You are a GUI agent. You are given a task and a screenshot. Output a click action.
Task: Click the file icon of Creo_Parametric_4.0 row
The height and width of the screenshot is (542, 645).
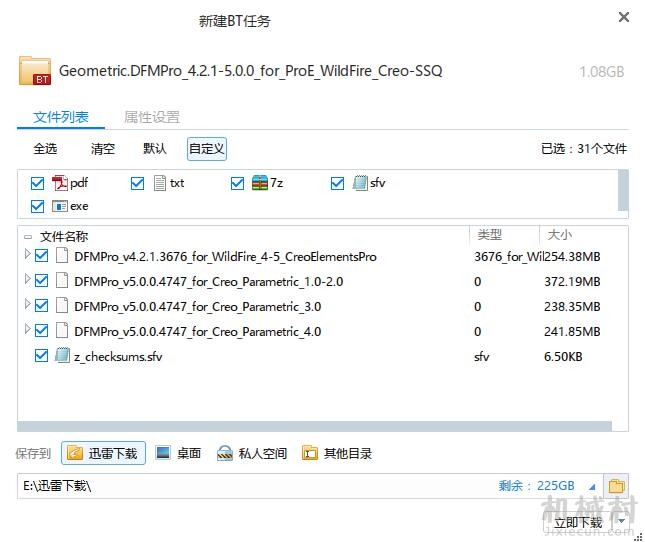[x=62, y=331]
